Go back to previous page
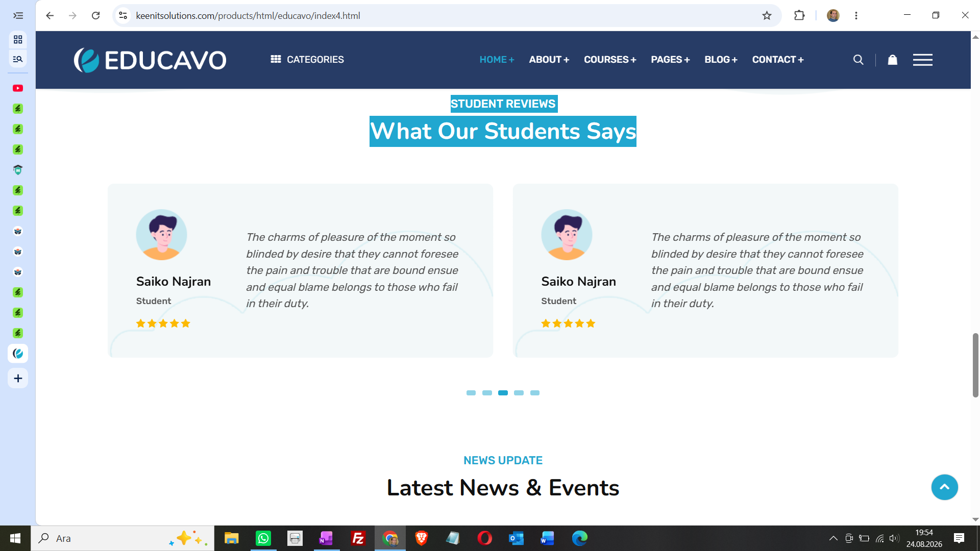 pyautogui.click(x=50, y=15)
